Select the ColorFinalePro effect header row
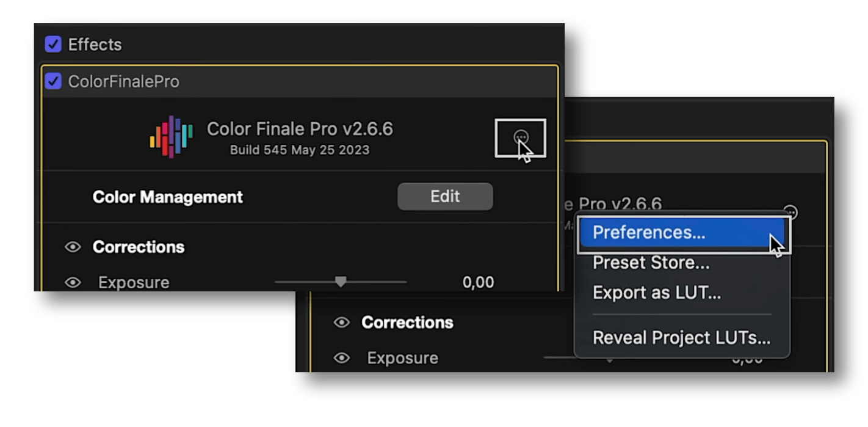The width and height of the screenshot is (868, 427). coord(300,81)
